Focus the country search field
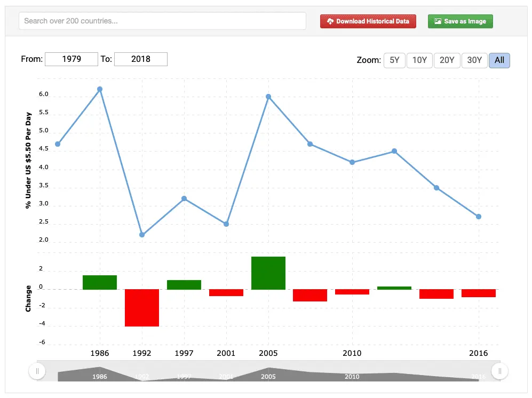Viewport: 532px width, 398px height. (x=162, y=21)
